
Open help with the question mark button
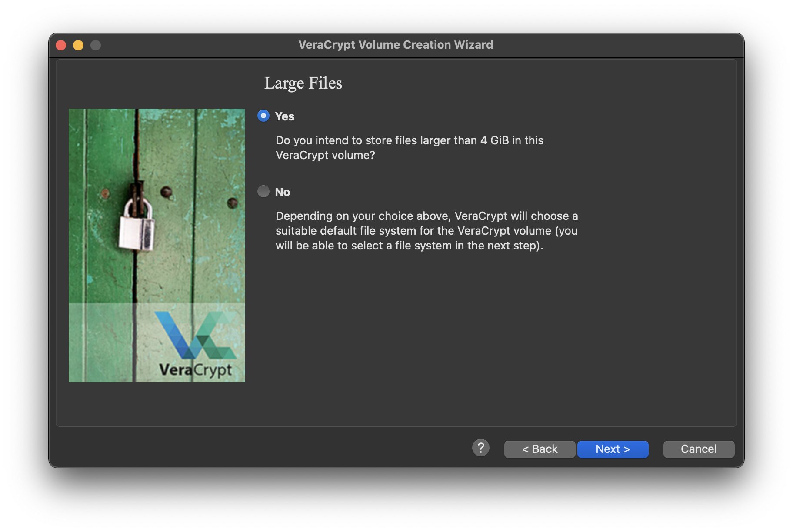point(481,448)
